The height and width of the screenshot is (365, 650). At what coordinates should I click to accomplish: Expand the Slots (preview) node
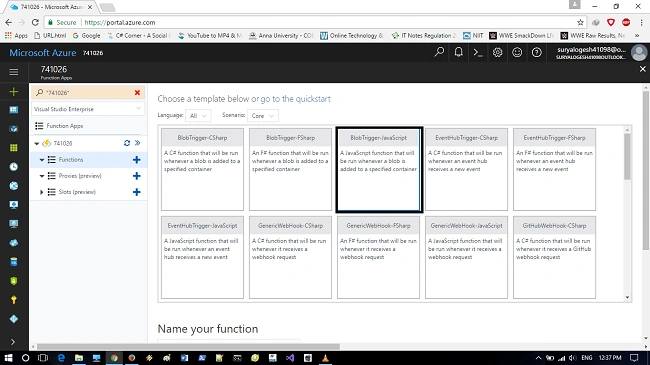click(41, 192)
